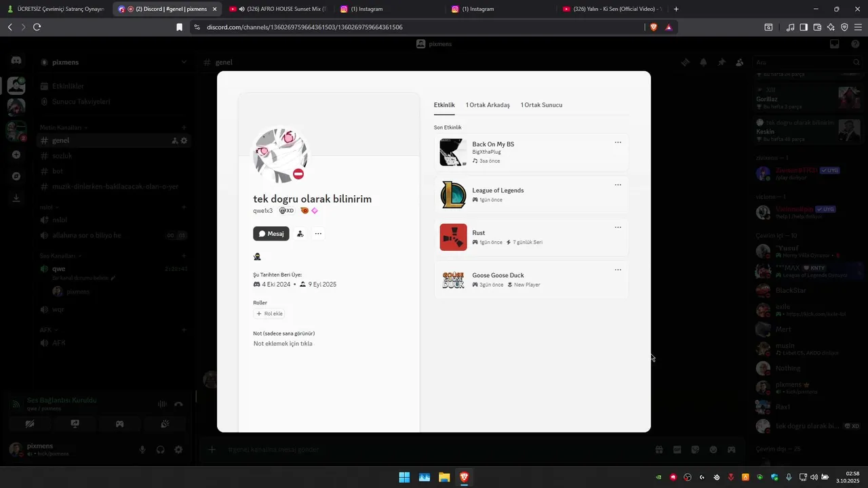This screenshot has height=488, width=868.
Task: Open more options for Rust activity
Action: pyautogui.click(x=618, y=228)
